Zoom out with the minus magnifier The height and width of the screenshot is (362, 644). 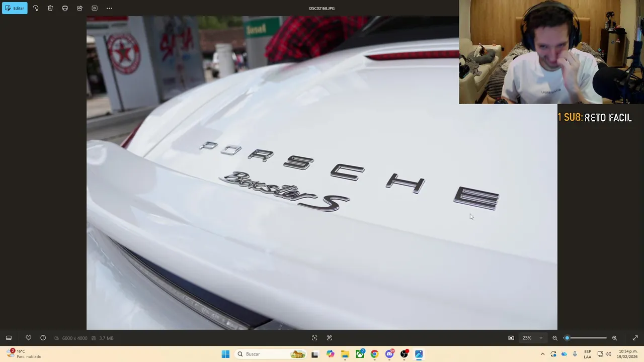(555, 338)
